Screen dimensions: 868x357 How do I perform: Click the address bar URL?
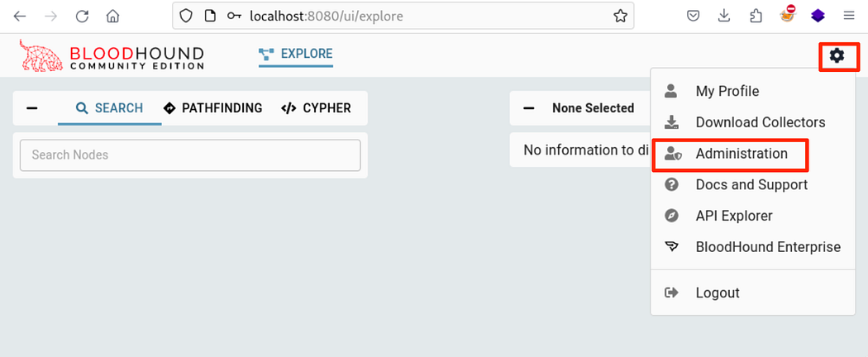coord(327,16)
